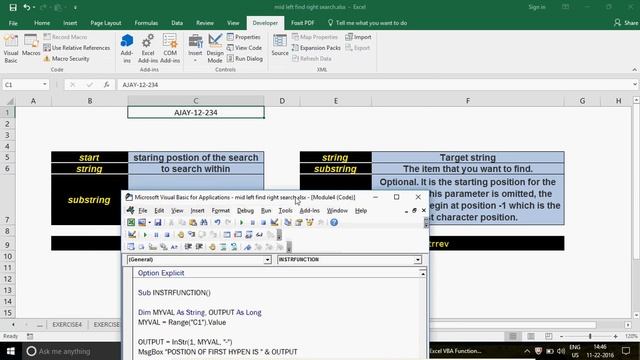The image size is (640, 360).
Task: Click Run Dialog in Controls group
Action: [x=244, y=59]
